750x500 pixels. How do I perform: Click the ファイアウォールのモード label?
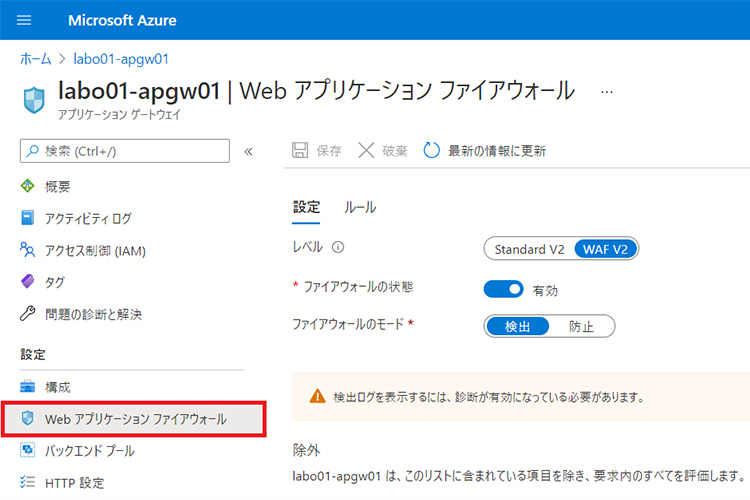(348, 324)
